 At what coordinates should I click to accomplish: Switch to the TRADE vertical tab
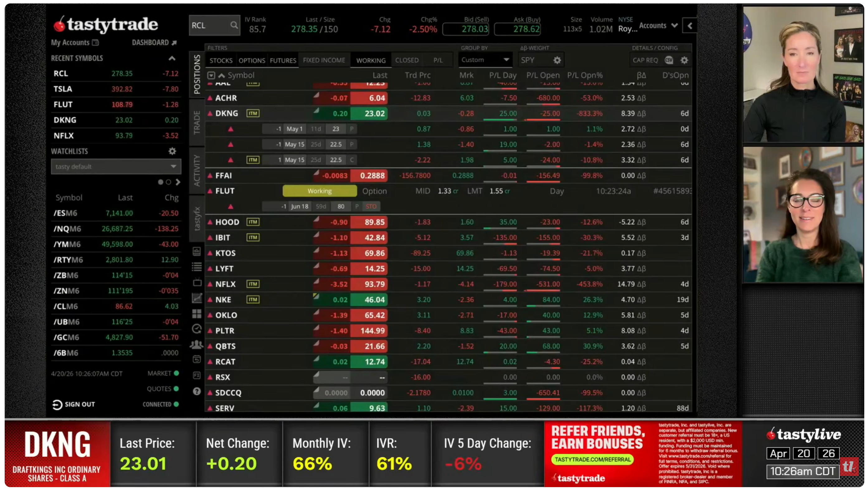(x=197, y=123)
